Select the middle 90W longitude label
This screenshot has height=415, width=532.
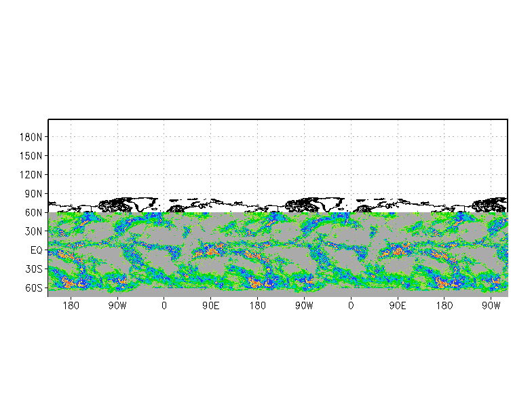click(304, 306)
